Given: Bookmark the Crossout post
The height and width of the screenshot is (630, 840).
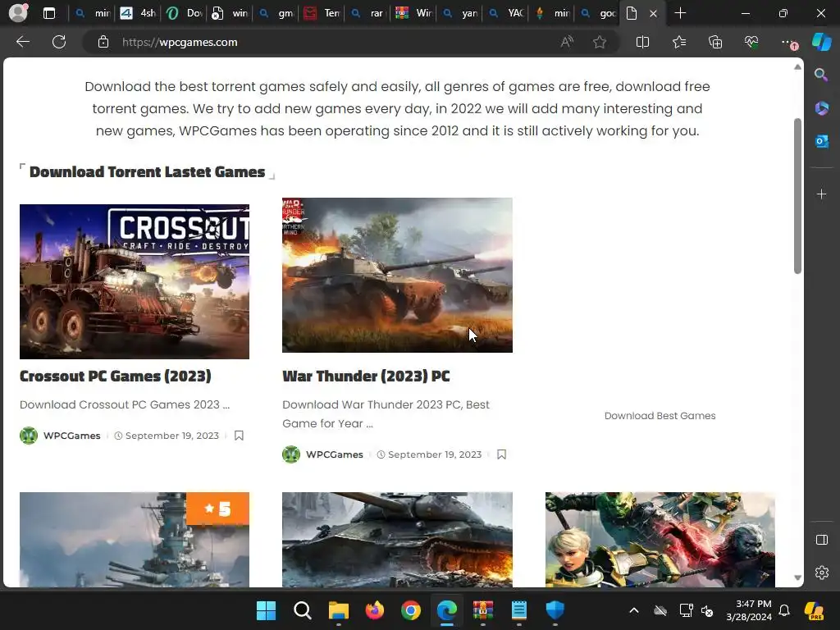Looking at the screenshot, I should (x=239, y=436).
